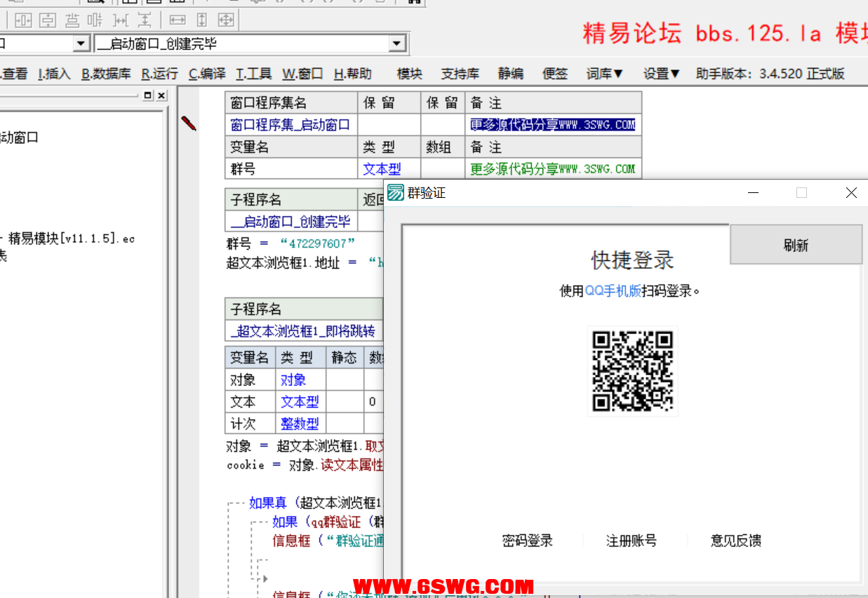
Task: Click the QQ手机版 link
Action: pyautogui.click(x=613, y=291)
